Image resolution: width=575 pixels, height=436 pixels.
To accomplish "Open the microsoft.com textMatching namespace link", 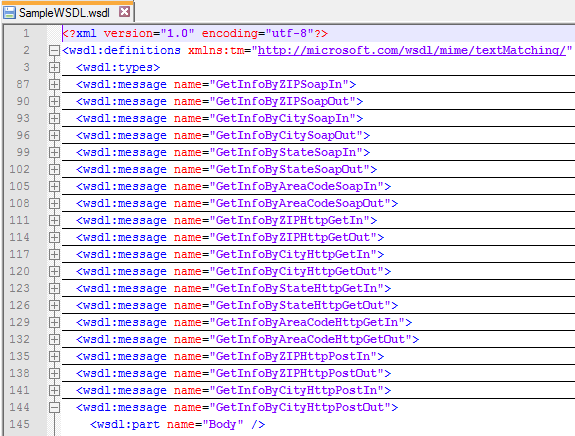I will click(x=412, y=50).
